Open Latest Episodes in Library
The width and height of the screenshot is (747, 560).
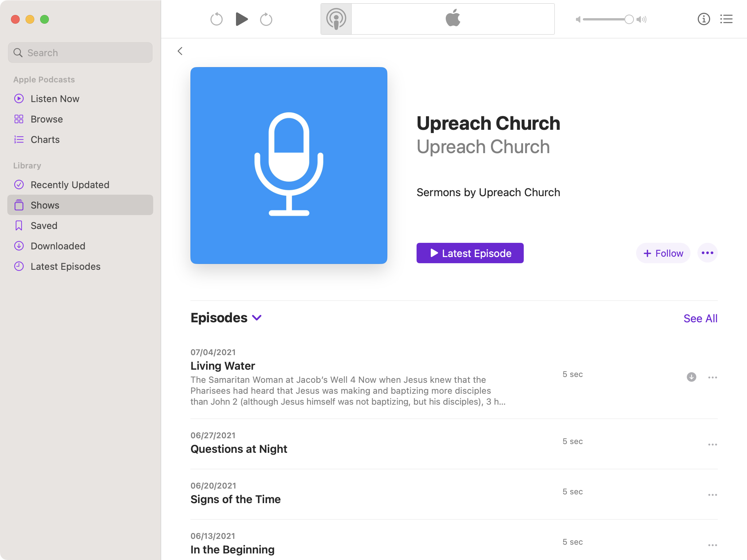point(80,267)
